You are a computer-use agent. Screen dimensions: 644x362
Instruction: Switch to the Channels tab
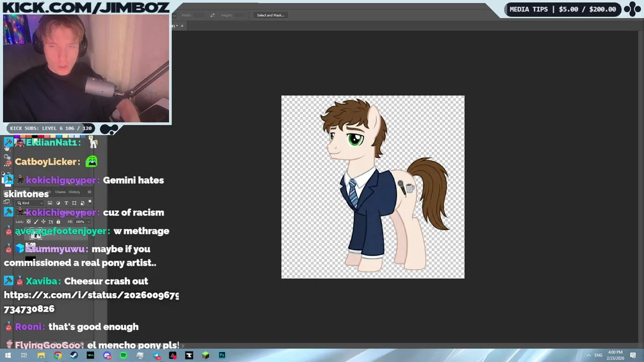(60, 192)
